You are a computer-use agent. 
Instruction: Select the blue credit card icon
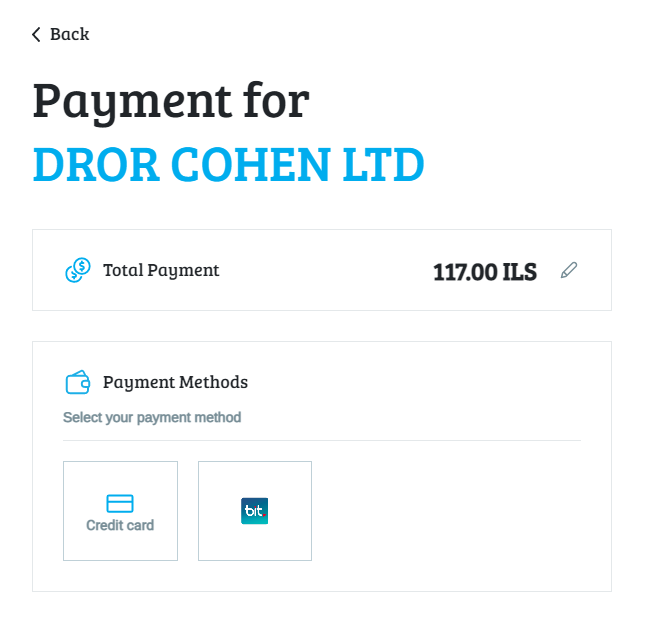pos(120,503)
